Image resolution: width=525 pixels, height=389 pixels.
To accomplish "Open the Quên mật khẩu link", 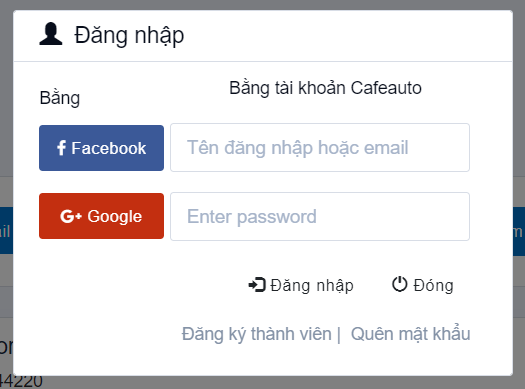I will [x=410, y=333].
